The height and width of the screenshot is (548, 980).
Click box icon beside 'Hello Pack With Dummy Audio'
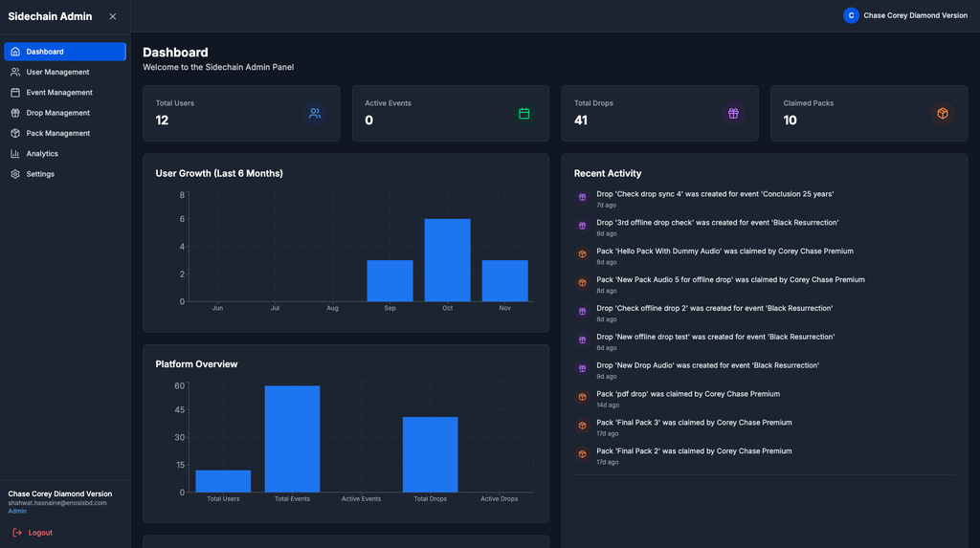[x=583, y=254]
